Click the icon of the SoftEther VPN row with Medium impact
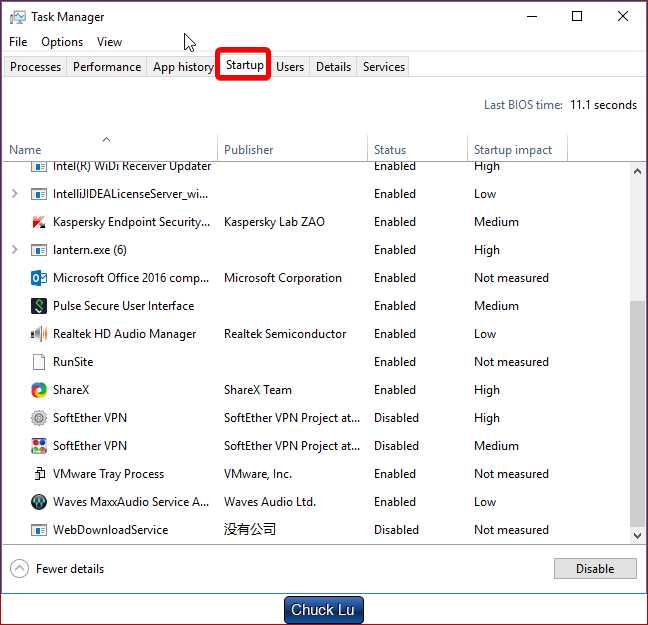The height and width of the screenshot is (625, 648). point(39,446)
